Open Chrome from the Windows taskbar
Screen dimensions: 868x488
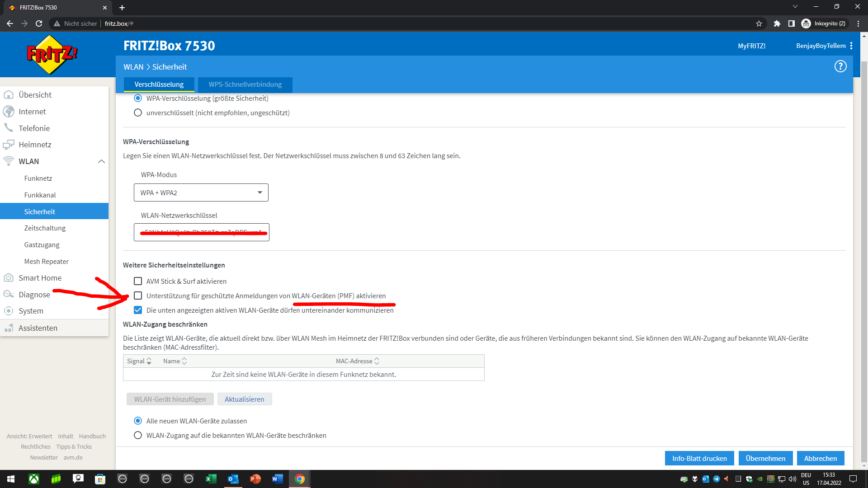click(300, 479)
